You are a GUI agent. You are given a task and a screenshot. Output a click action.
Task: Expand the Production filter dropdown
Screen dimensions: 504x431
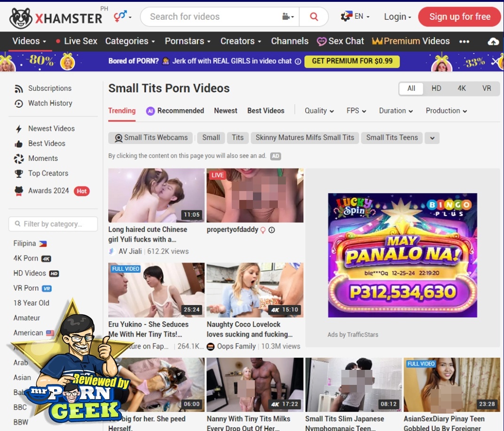pos(446,111)
